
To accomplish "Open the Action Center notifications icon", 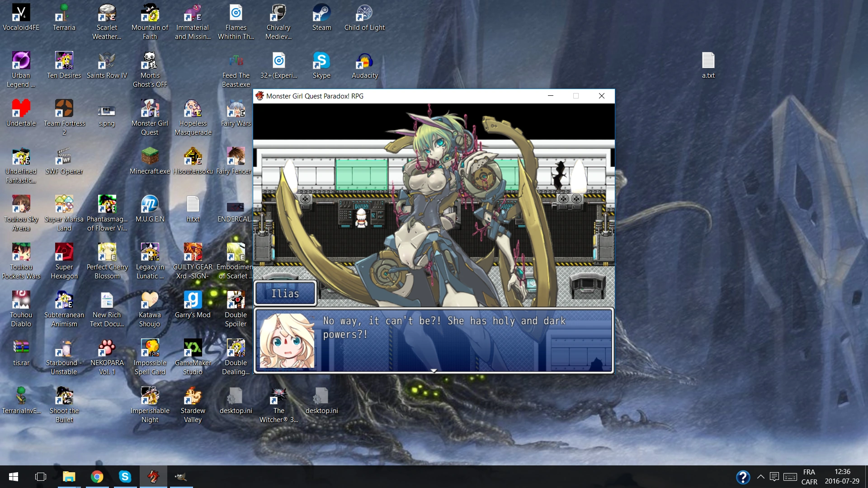I will pos(774,477).
